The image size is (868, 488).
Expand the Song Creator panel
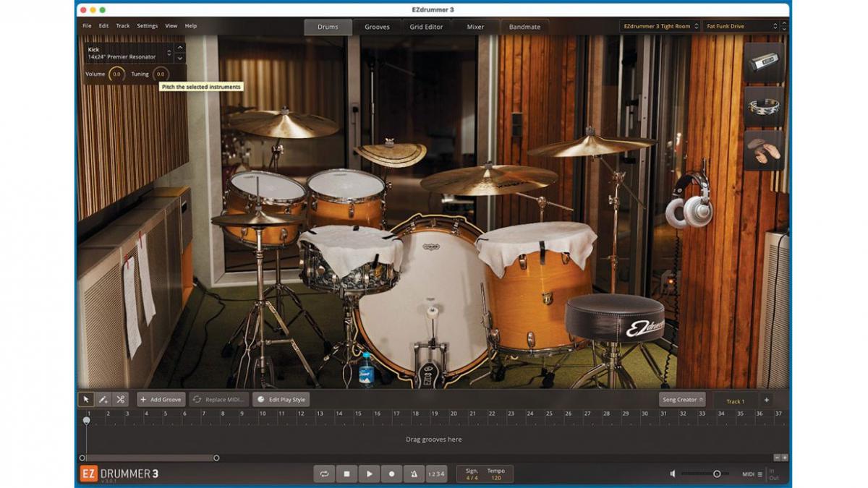point(682,400)
